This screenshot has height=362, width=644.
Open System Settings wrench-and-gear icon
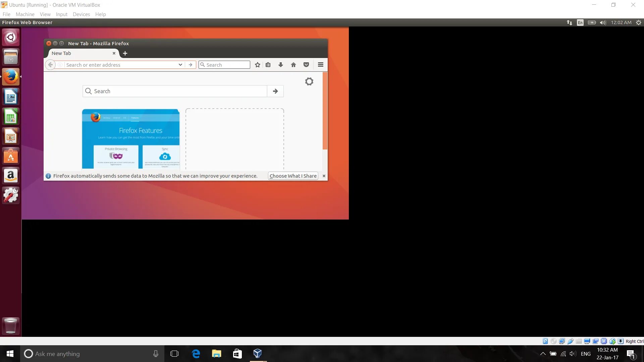11,195
